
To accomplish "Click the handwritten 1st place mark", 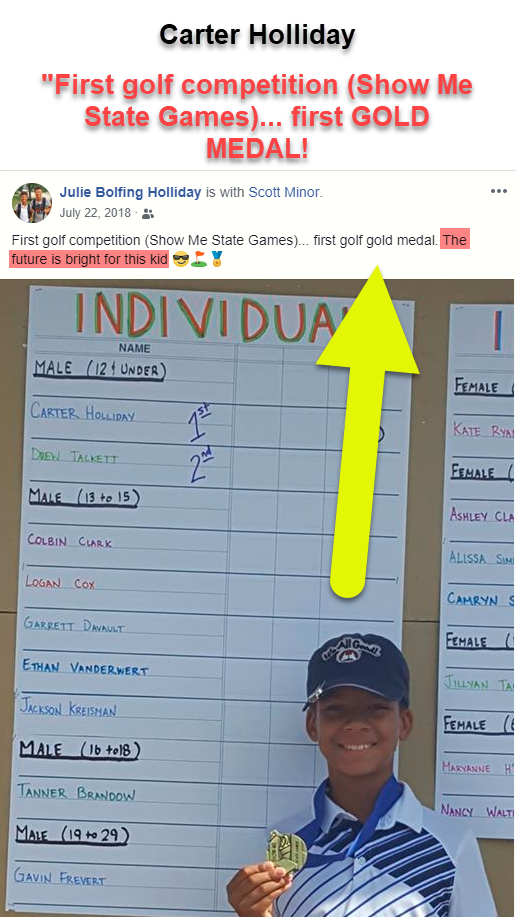I will pos(200,423).
